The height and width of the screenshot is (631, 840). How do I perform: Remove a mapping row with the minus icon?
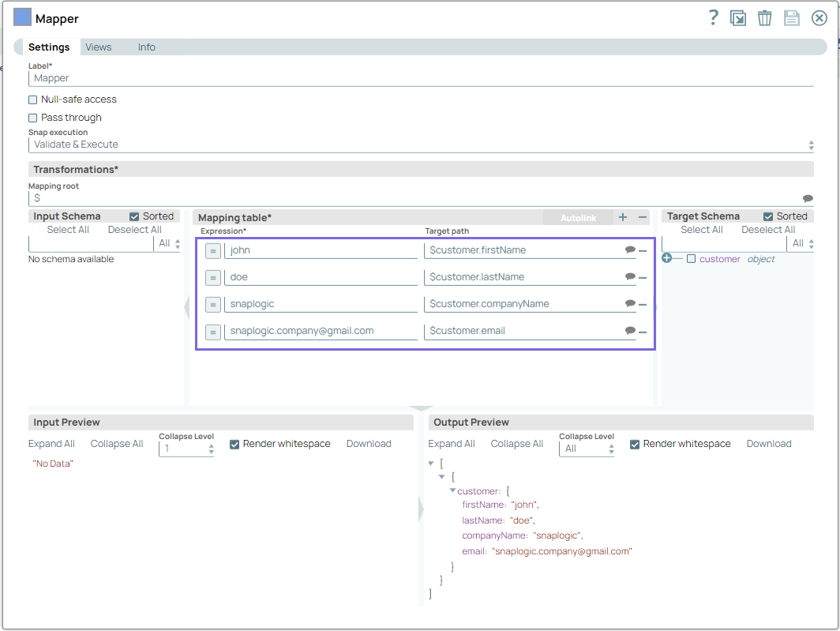641,216
